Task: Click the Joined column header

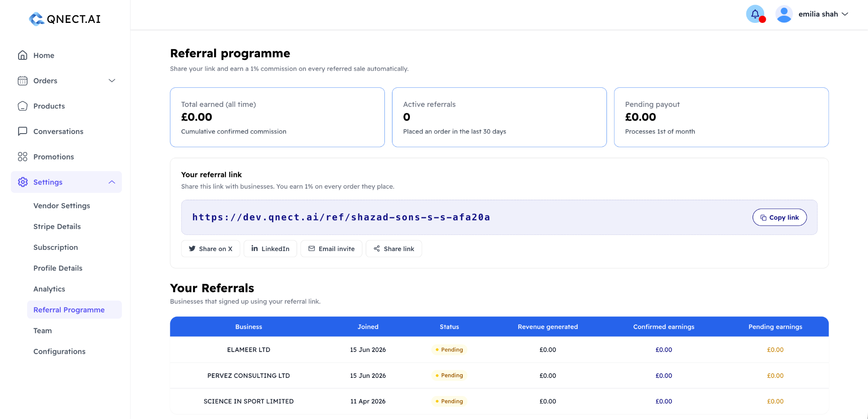Action: [368, 327]
